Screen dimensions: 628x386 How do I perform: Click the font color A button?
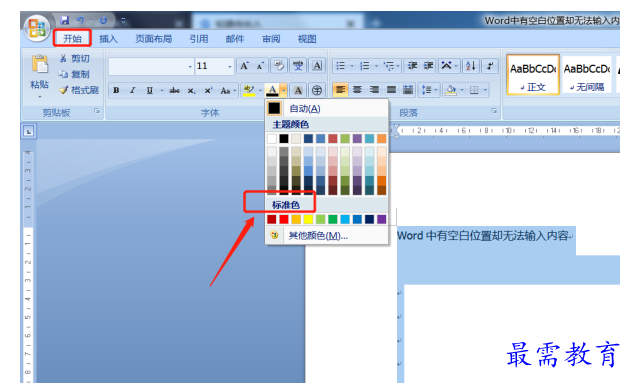272,90
